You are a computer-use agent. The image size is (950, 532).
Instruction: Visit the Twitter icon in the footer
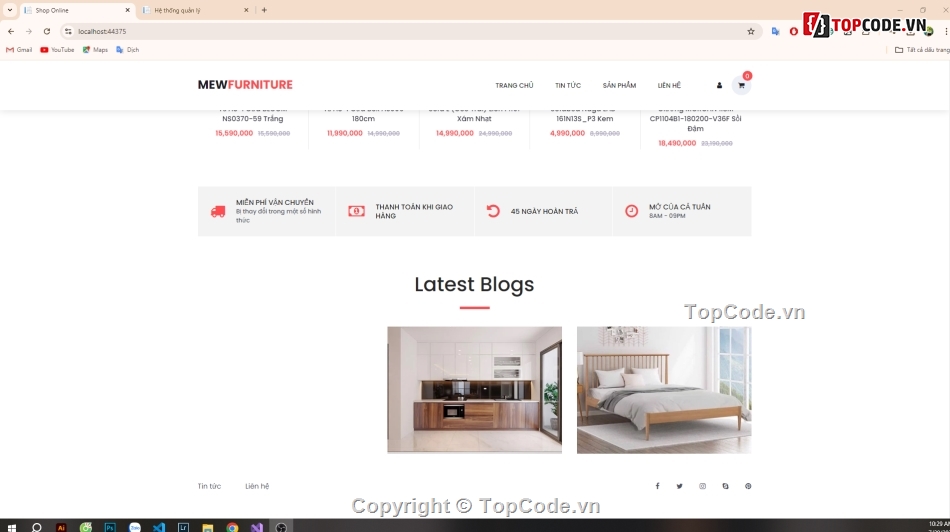(680, 486)
